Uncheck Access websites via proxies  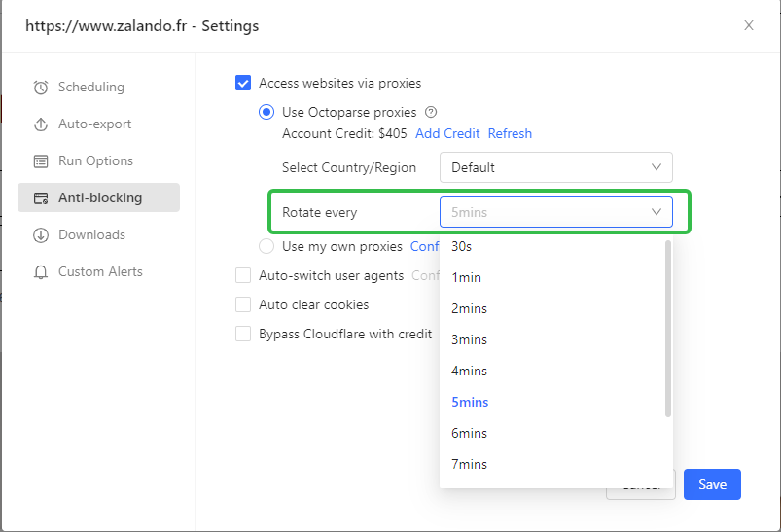click(x=243, y=84)
